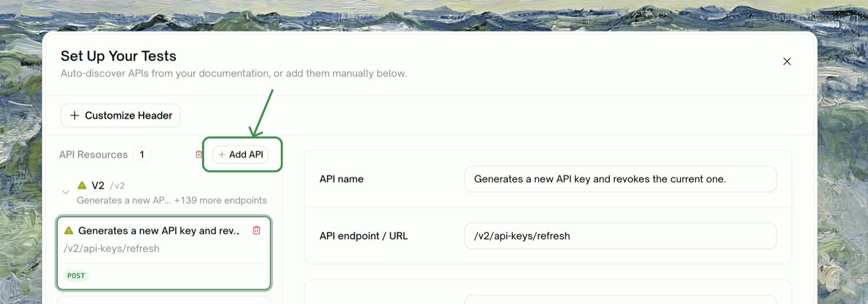The width and height of the screenshot is (868, 304).
Task: Select the Generates a new API key endpoint card
Action: point(164,253)
